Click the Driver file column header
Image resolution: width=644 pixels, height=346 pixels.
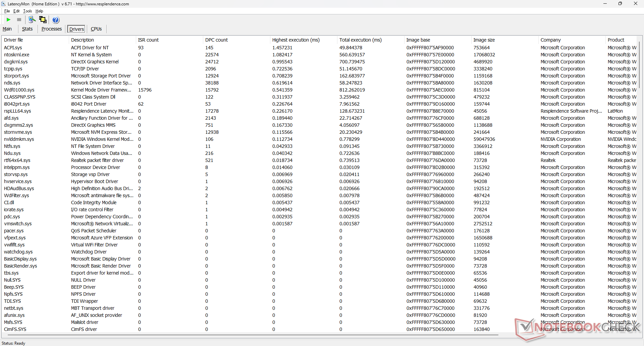13,40
